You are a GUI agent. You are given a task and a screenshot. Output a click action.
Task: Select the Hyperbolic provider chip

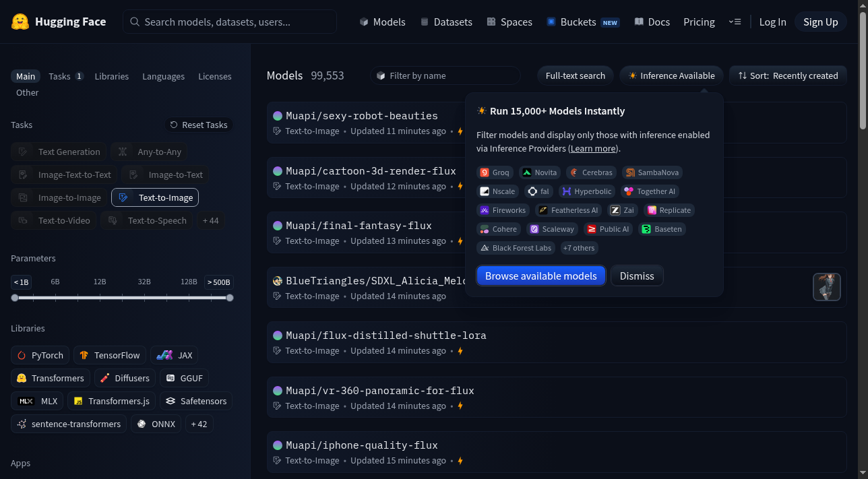point(587,191)
